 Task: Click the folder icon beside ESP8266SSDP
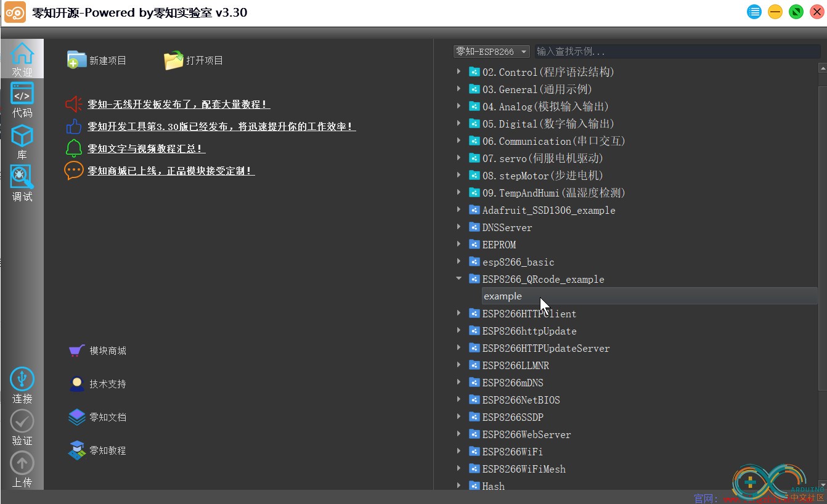click(x=475, y=417)
